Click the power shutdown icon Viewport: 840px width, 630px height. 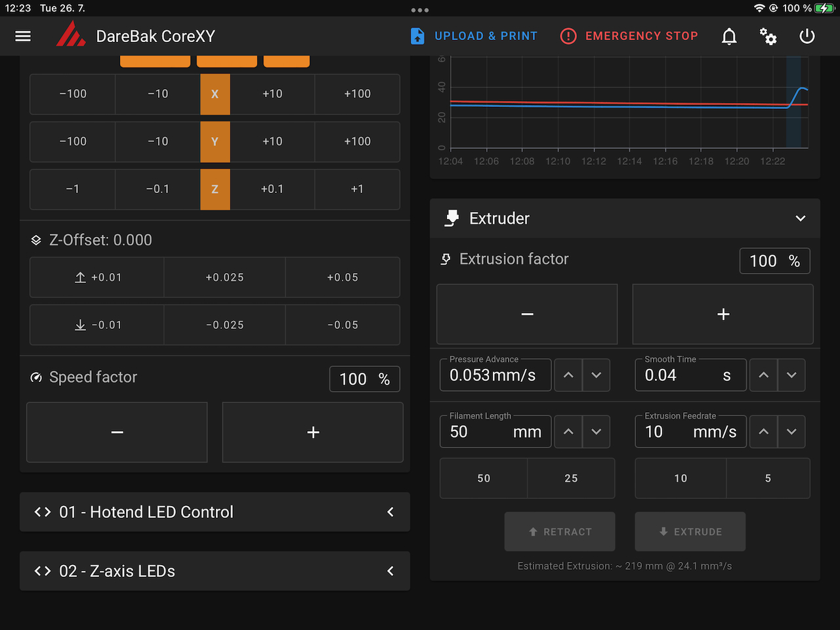point(807,36)
